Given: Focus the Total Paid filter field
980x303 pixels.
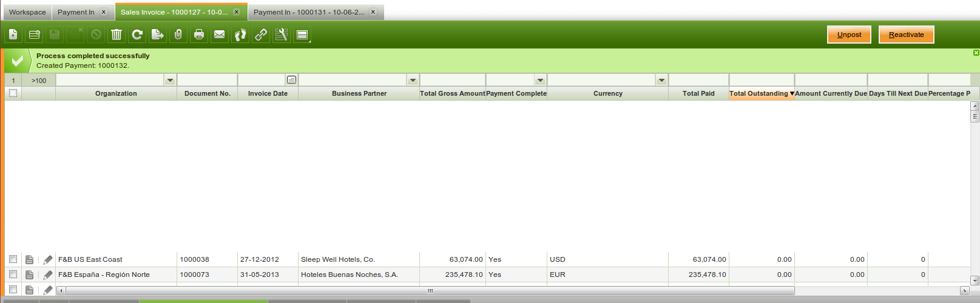Looking at the screenshot, I should [x=698, y=80].
